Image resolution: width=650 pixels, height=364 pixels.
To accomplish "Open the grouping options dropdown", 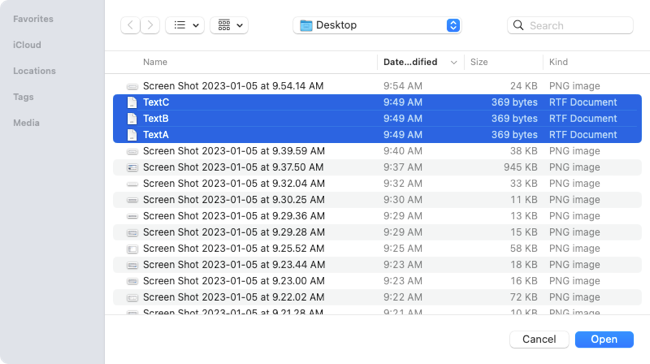I will 229,25.
